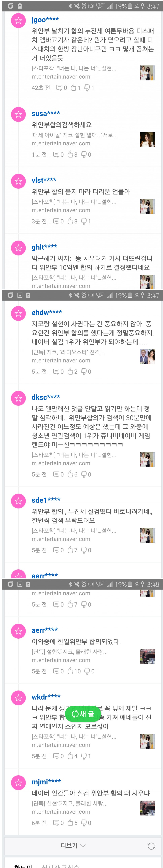Open the ehdw**** username profile link
The width and height of the screenshot is (163, 868).
coord(47,313)
